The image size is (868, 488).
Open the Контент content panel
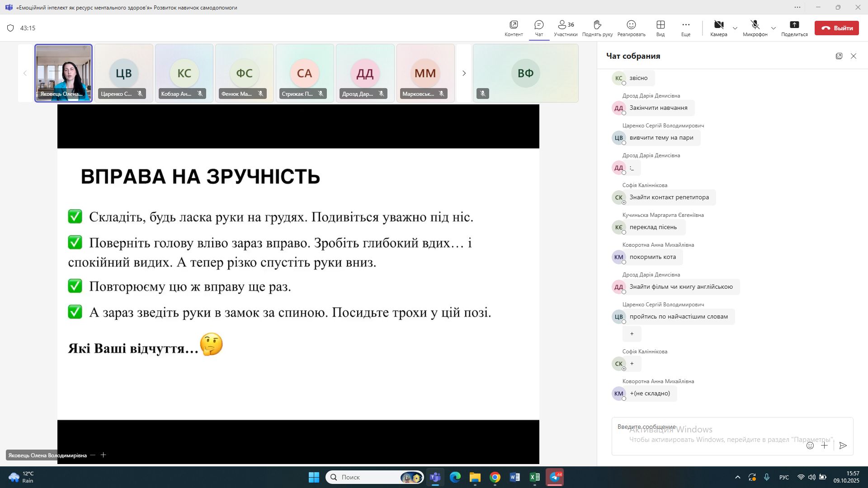pos(514,28)
